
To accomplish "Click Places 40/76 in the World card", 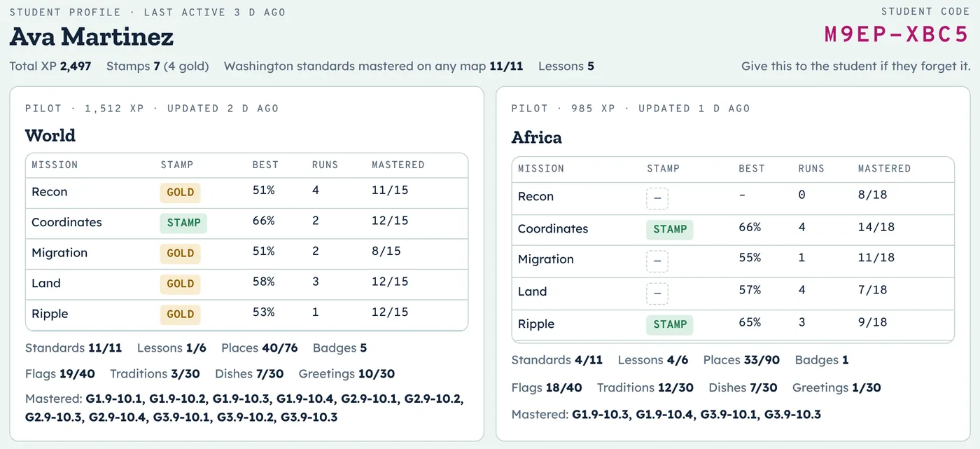I will click(260, 348).
